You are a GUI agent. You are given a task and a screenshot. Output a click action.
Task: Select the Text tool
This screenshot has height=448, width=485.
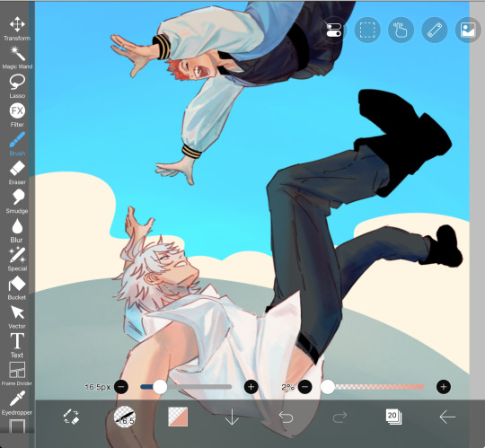tap(17, 346)
